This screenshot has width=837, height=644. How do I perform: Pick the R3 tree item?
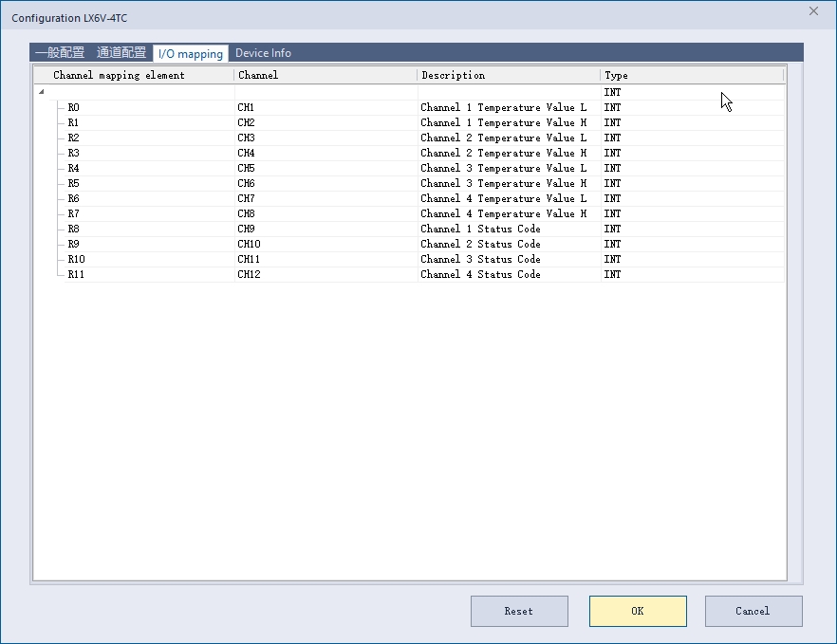click(74, 153)
